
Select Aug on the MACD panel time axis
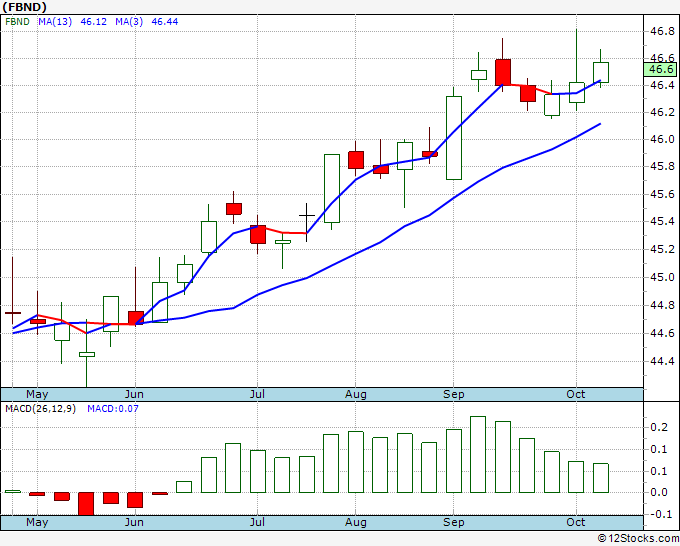(356, 522)
